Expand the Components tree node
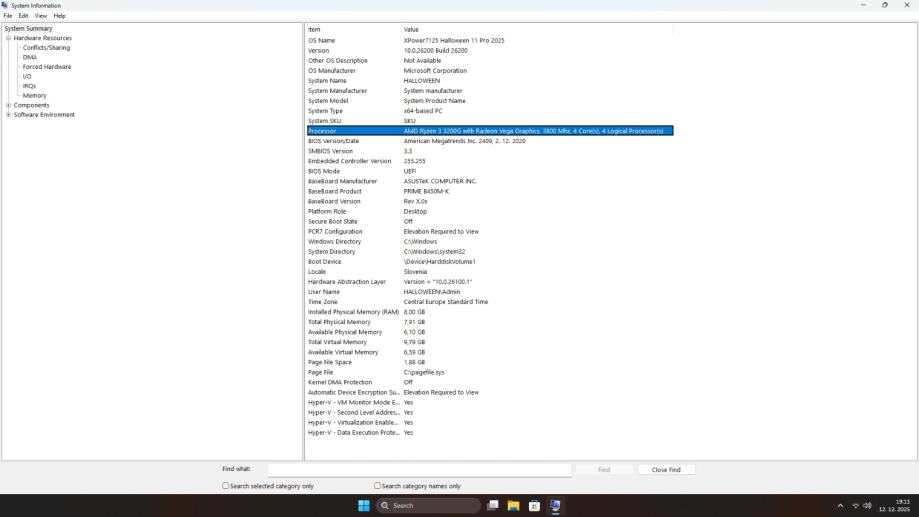The width and height of the screenshot is (919, 517). (x=9, y=105)
